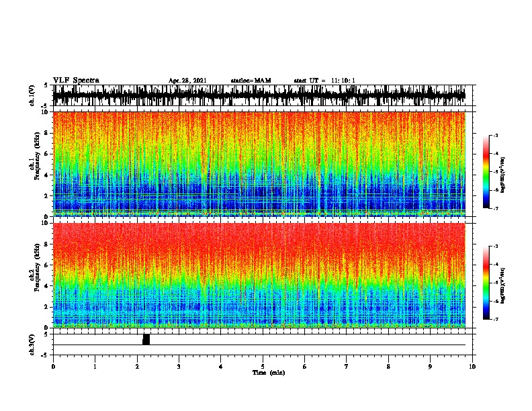The image size is (532, 411).
Task: Click the -3 label on ch.1 color bar
Action: 495,135
